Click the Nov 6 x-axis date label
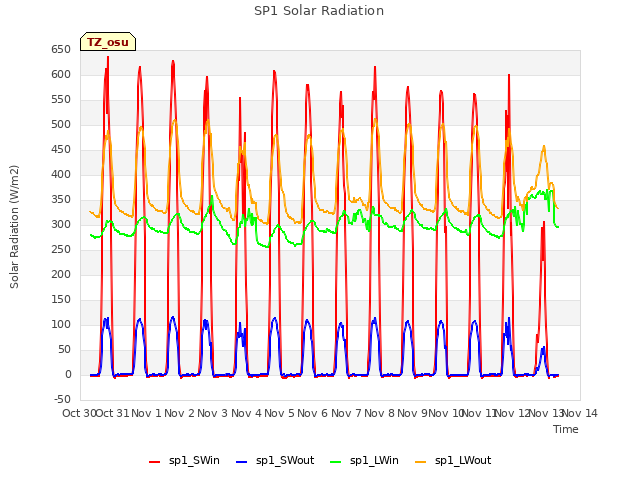This screenshot has height=480, width=640. (x=313, y=413)
